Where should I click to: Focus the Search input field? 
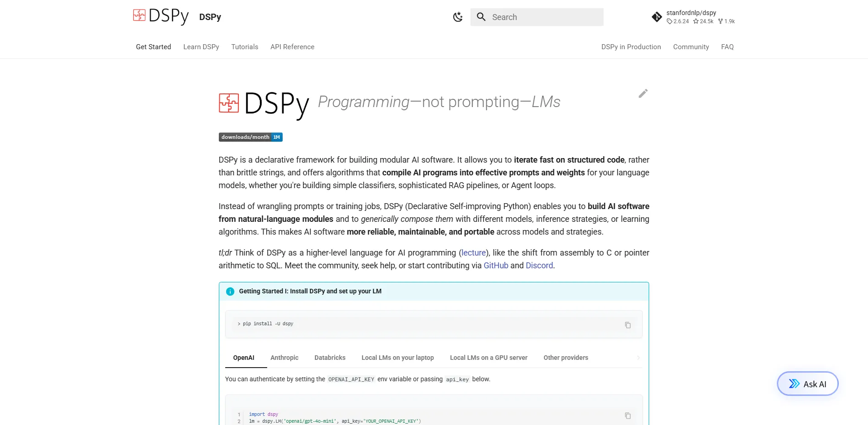point(537,17)
